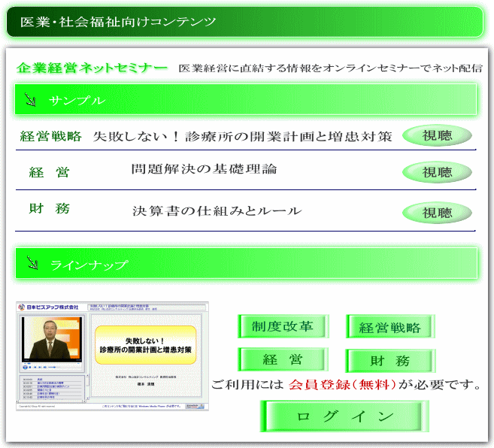494x448 pixels.
Task: Click the 企業経営ネットセミナー title
Action: 92,68
